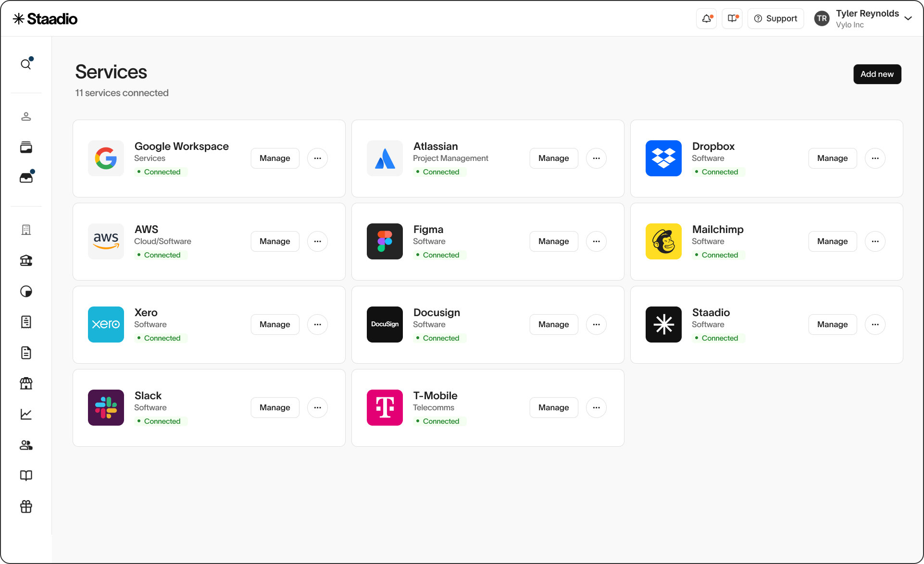The width and height of the screenshot is (924, 564).
Task: Open more options for AWS
Action: coord(317,242)
